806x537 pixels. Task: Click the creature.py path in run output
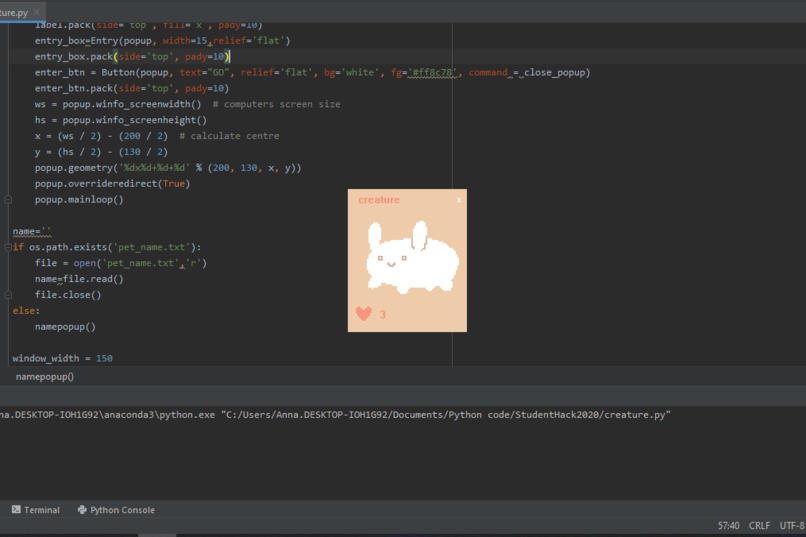point(446,415)
